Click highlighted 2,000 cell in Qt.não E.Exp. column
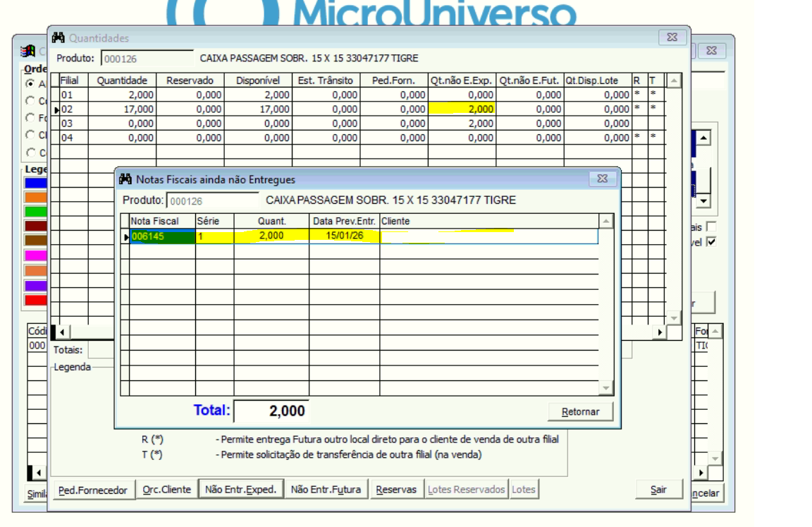This screenshot has height=527, width=812. pos(462,109)
